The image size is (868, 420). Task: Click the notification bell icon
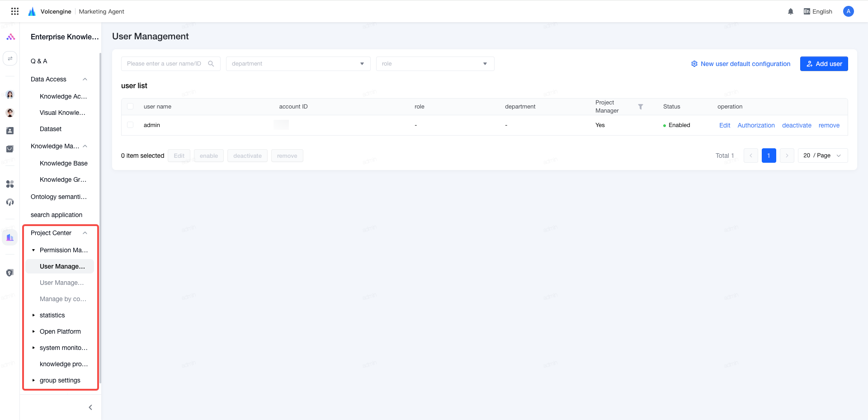[791, 11]
